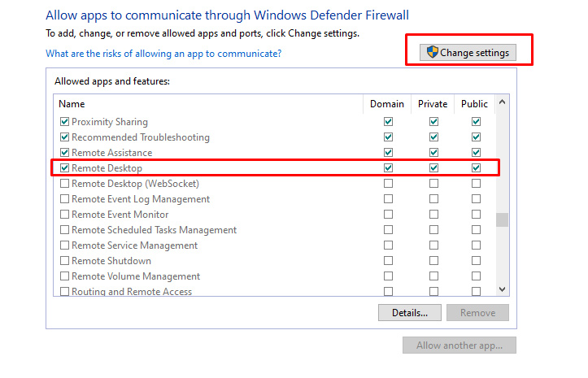Click the Domain column header
Screen dimensions: 588x378
(x=386, y=104)
